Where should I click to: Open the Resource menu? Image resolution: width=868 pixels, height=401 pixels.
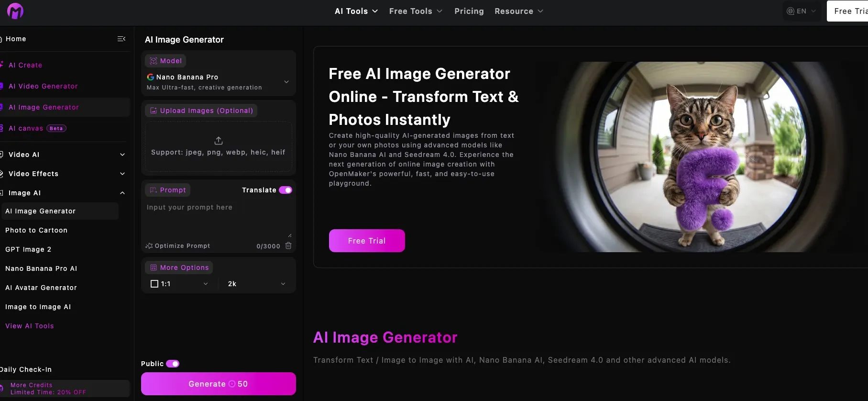pos(519,11)
